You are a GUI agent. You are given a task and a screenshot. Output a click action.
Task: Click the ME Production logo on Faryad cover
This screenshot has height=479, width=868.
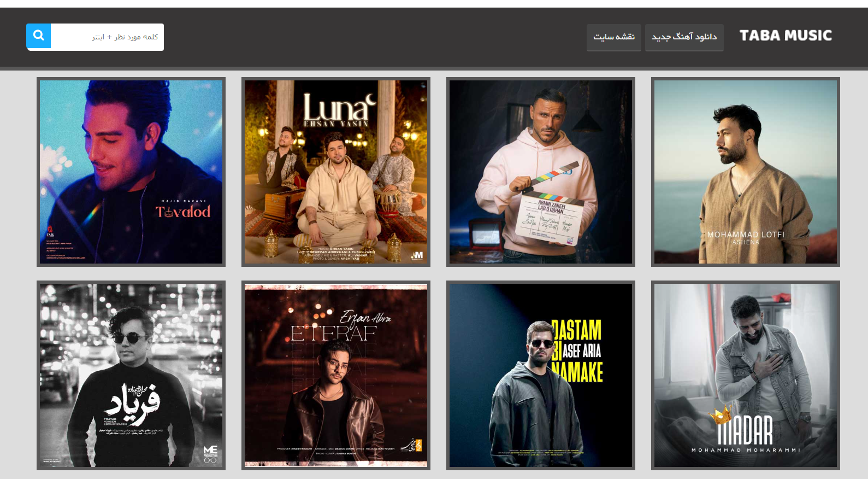click(x=210, y=453)
